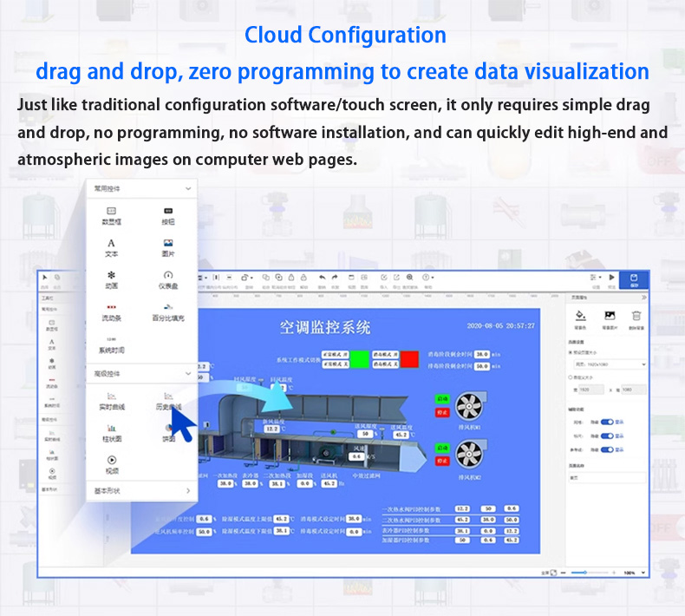This screenshot has width=685, height=616.
Task: Select the custom size radio option
Action: [x=571, y=377]
